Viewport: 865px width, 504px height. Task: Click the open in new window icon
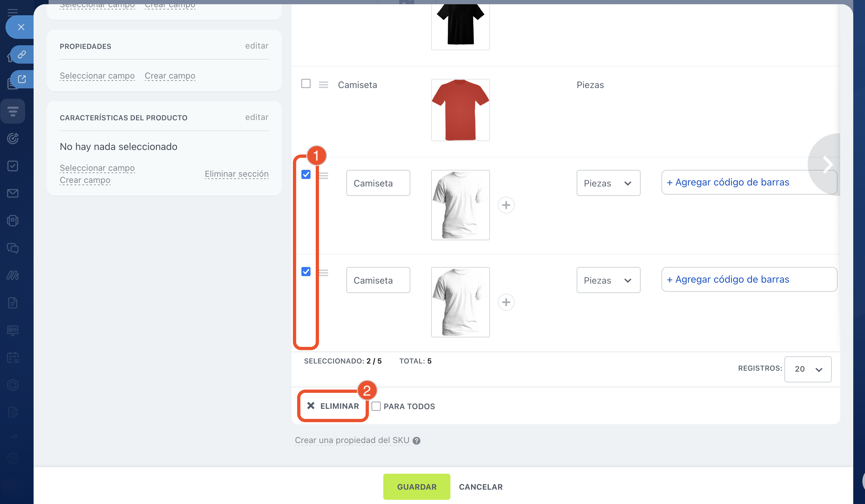click(22, 79)
